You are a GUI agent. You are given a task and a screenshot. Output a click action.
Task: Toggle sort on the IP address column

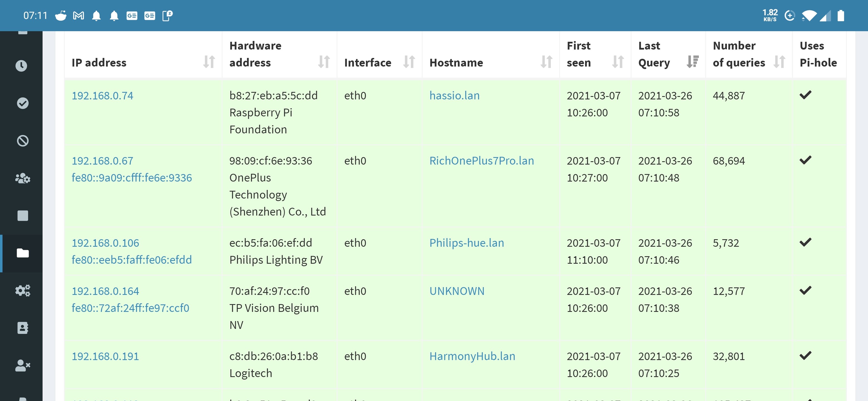pos(209,62)
